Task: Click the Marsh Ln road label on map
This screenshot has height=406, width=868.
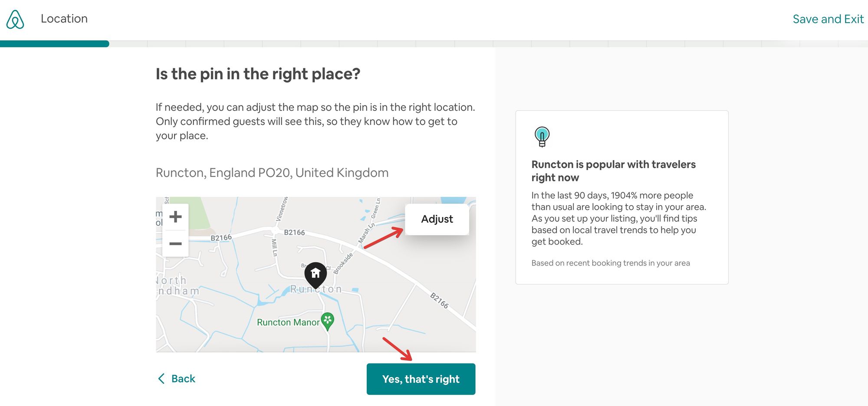Action: (365, 233)
